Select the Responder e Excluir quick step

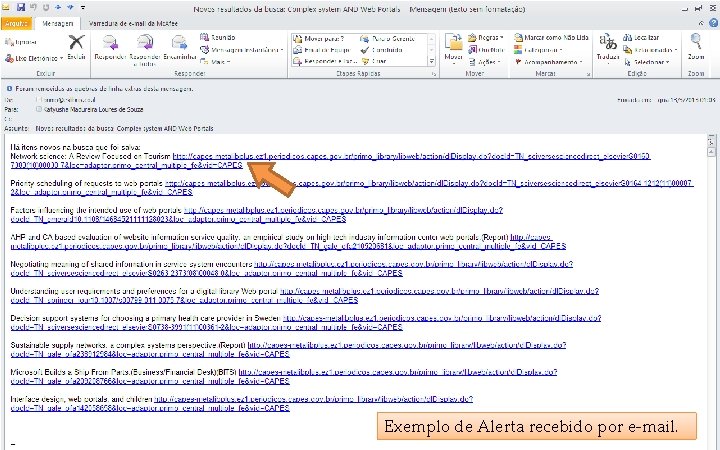click(x=325, y=61)
